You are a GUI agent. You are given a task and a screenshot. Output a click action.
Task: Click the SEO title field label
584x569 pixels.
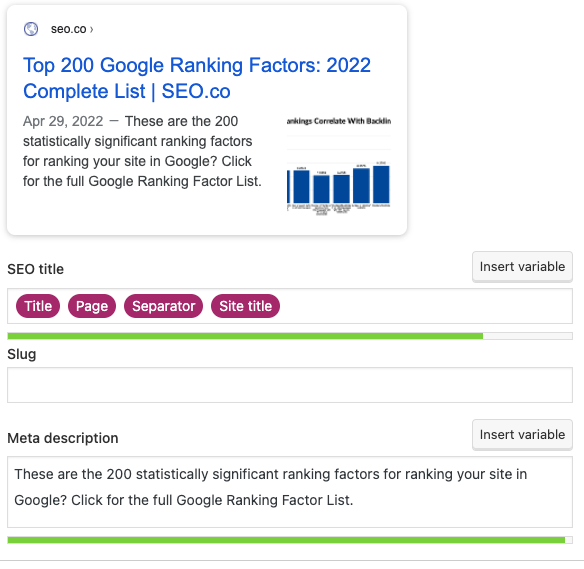pyautogui.click(x=36, y=269)
